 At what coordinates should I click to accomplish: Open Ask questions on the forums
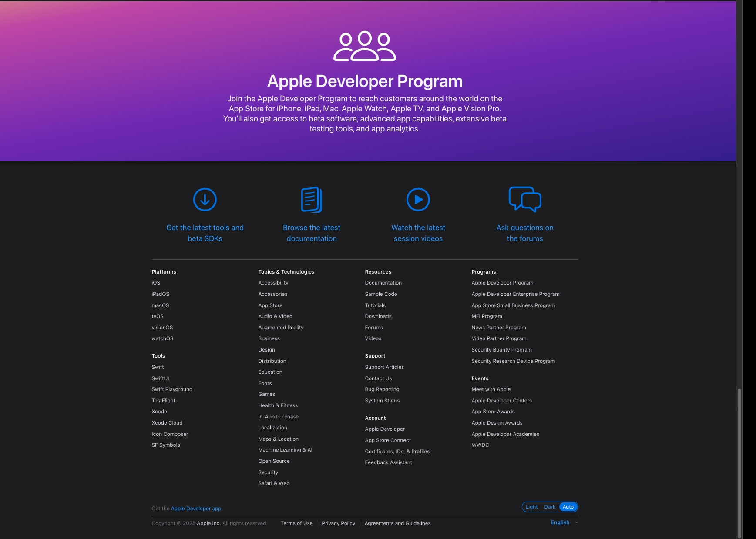[525, 233]
